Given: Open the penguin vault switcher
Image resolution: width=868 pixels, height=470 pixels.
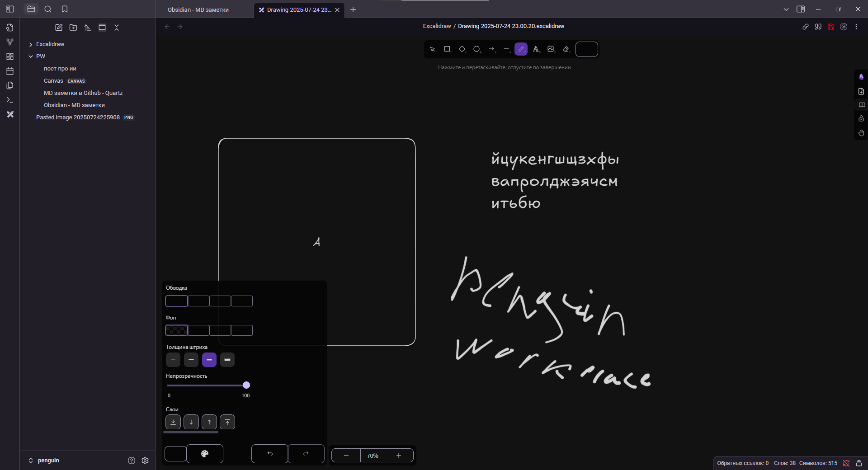Looking at the screenshot, I should pyautogui.click(x=44, y=461).
